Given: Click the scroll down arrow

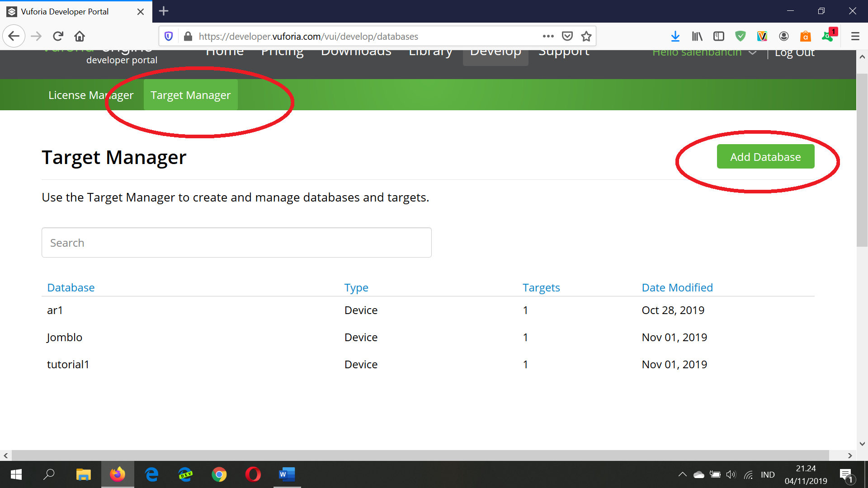Looking at the screenshot, I should 862,444.
